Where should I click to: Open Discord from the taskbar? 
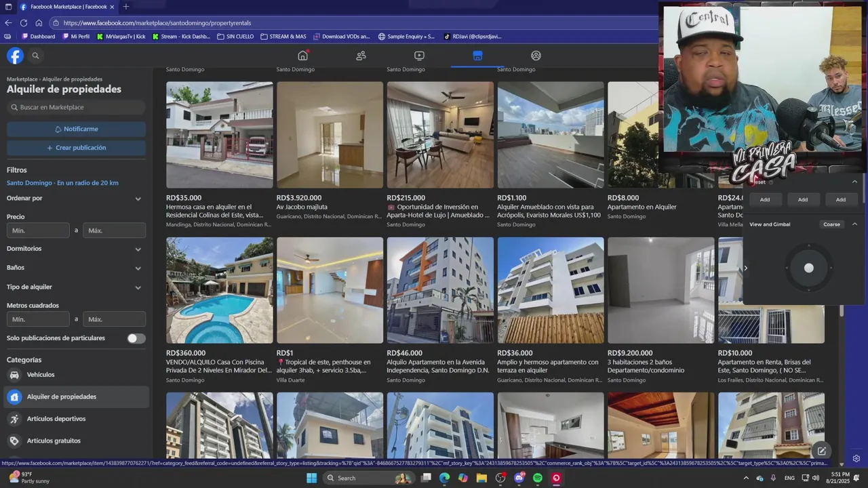(519, 478)
